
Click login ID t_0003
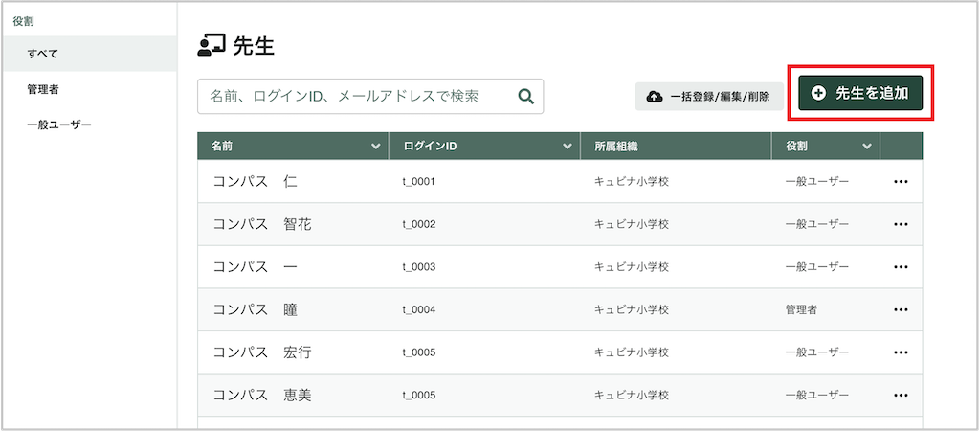tap(418, 267)
